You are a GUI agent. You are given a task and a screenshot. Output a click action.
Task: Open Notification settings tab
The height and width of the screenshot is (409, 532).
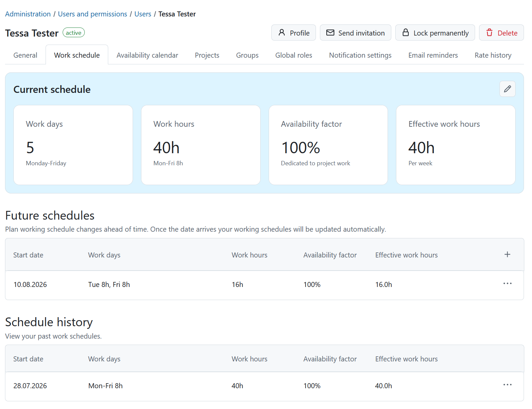360,55
